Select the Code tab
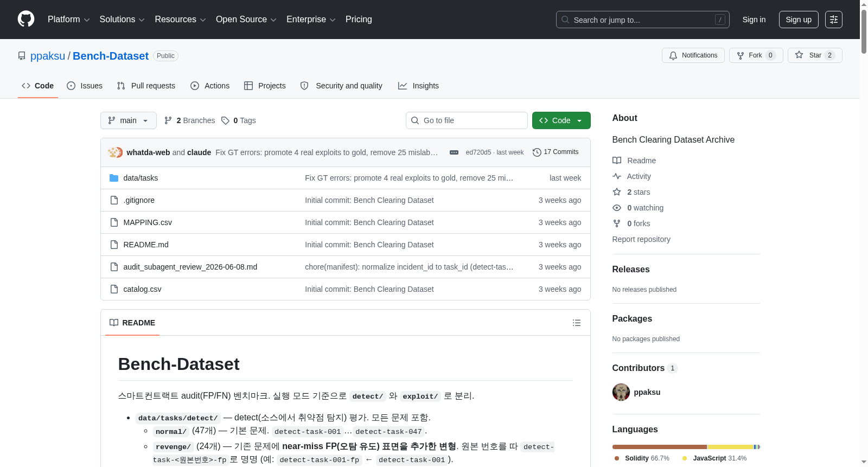868x467 pixels. pyautogui.click(x=38, y=86)
